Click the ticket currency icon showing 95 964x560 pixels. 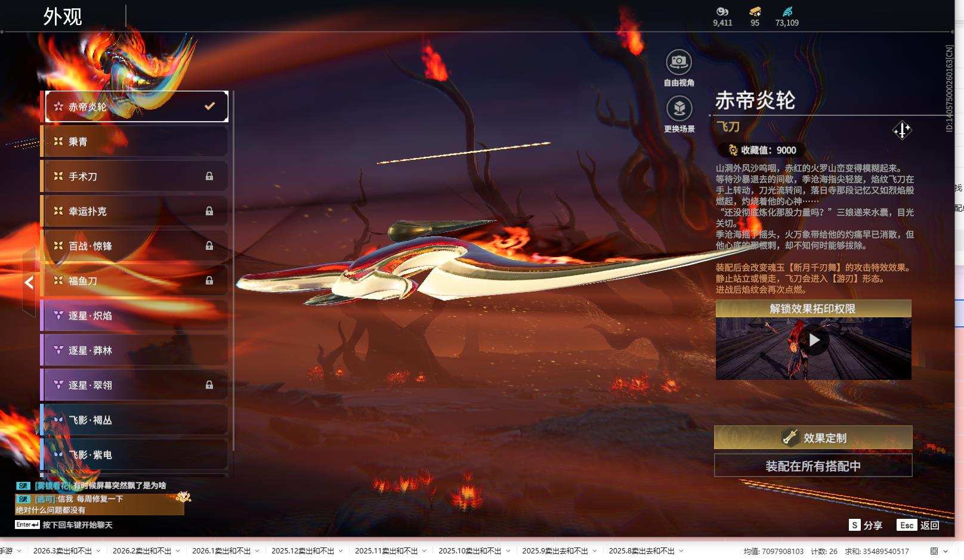pyautogui.click(x=755, y=10)
